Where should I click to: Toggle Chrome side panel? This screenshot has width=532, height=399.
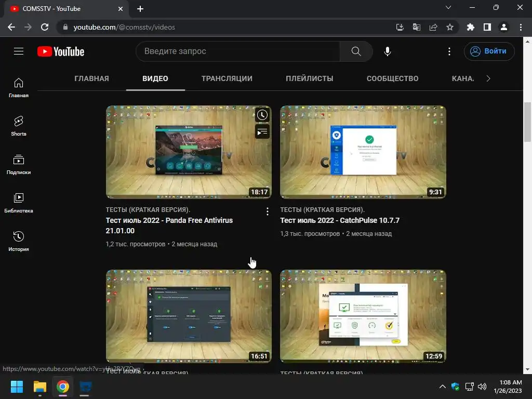[x=487, y=27]
